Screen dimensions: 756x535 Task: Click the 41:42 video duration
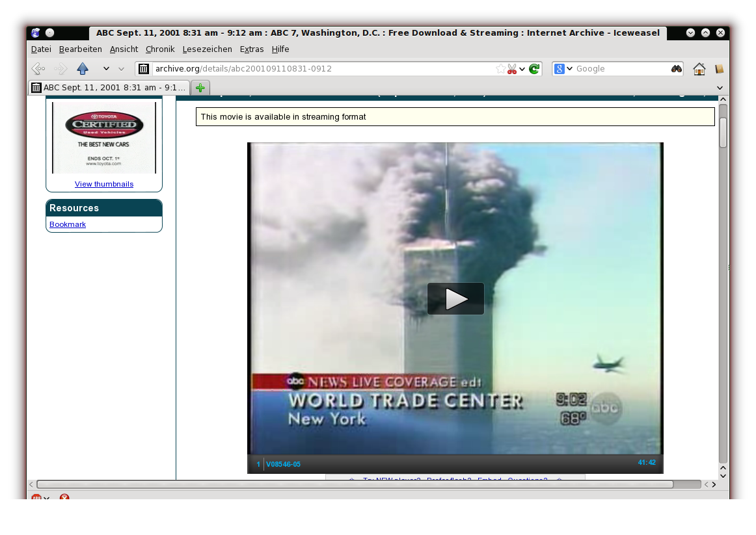(x=647, y=462)
